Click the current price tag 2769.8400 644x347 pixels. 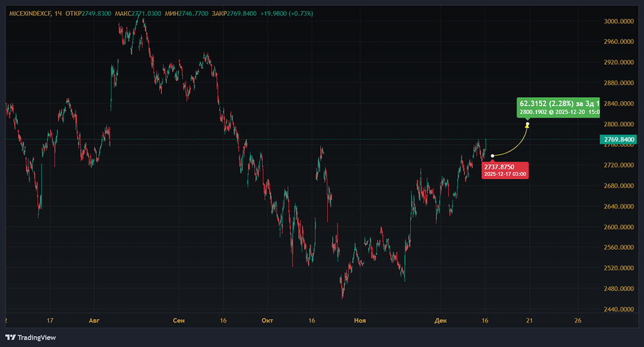coord(618,140)
